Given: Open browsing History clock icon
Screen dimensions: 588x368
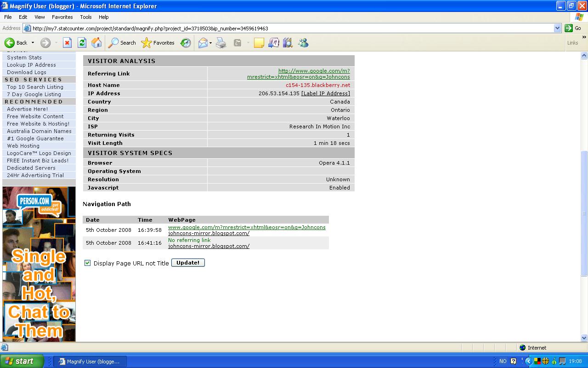Looking at the screenshot, I should tap(186, 43).
